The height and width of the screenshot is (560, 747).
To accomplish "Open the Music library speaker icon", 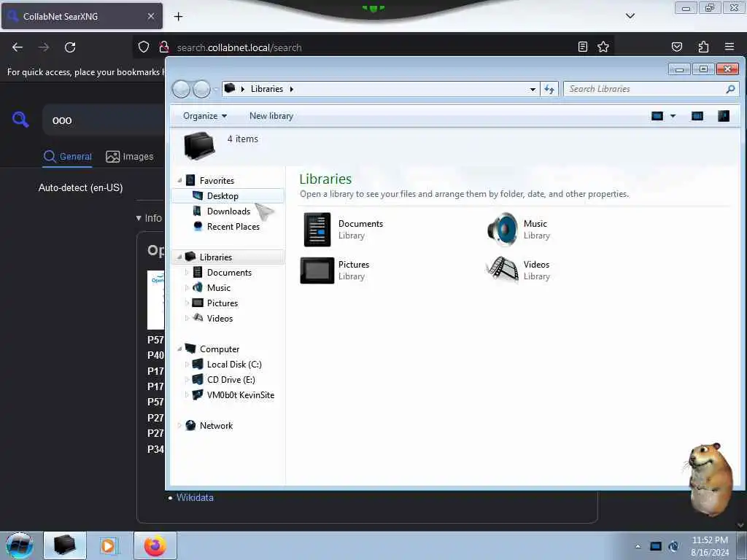I will coord(502,229).
